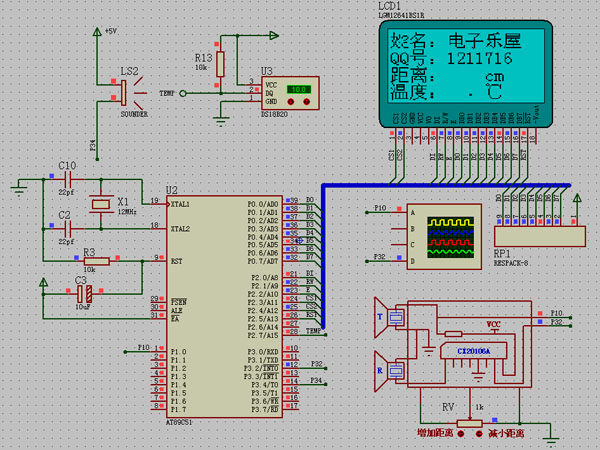Click the TEMP terminal circle near DS18B20
Image resolution: width=600 pixels, height=450 pixels.
point(183,93)
